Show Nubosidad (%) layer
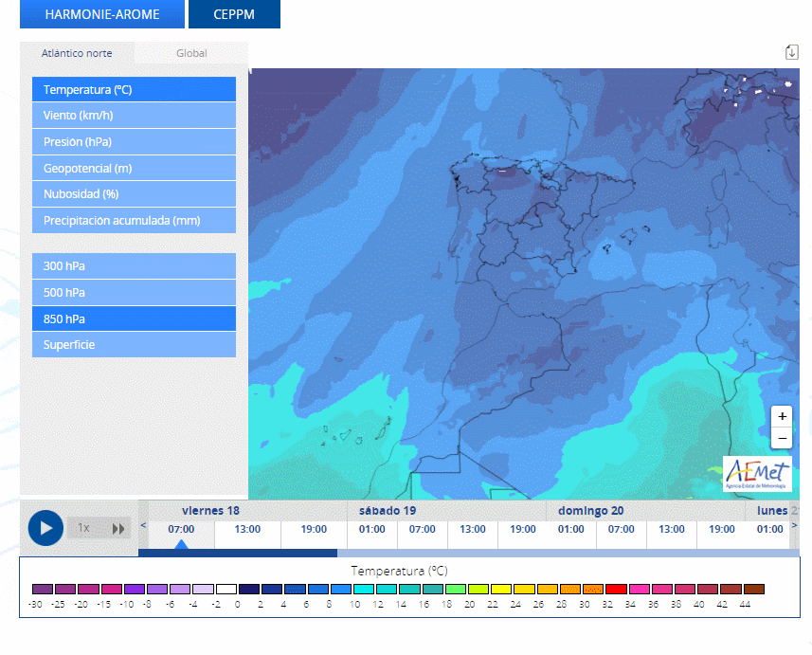 click(x=134, y=194)
